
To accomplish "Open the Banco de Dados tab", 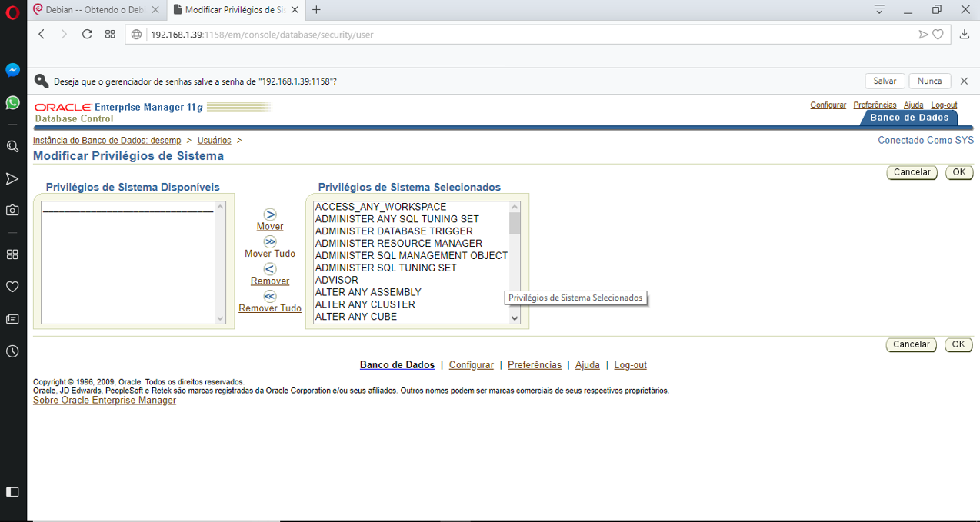I will point(909,118).
